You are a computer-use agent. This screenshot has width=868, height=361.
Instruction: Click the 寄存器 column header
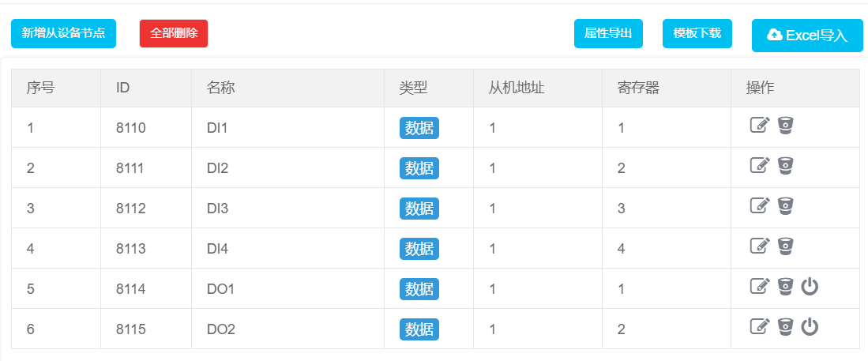[x=638, y=88]
